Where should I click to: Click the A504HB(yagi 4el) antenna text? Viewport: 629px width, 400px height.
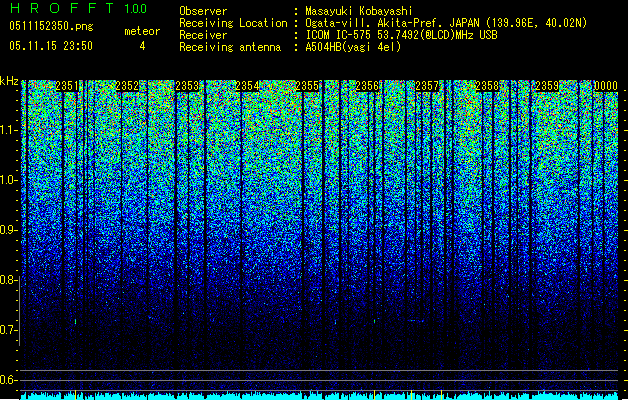[x=353, y=47]
